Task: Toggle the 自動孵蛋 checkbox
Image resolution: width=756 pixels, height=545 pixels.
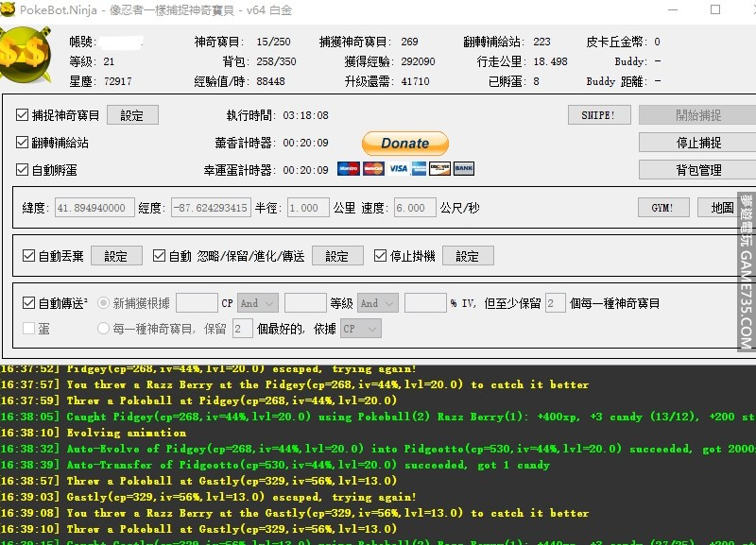Action: pyautogui.click(x=22, y=170)
